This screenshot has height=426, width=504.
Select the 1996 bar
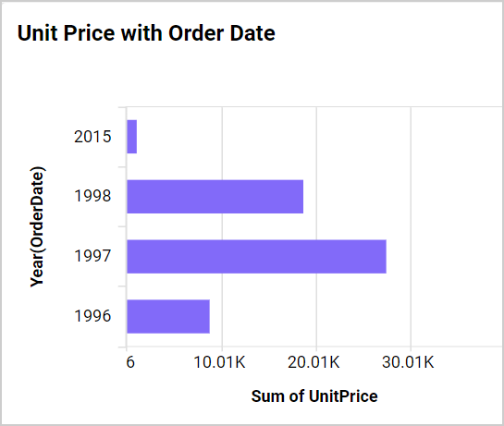pos(168,316)
